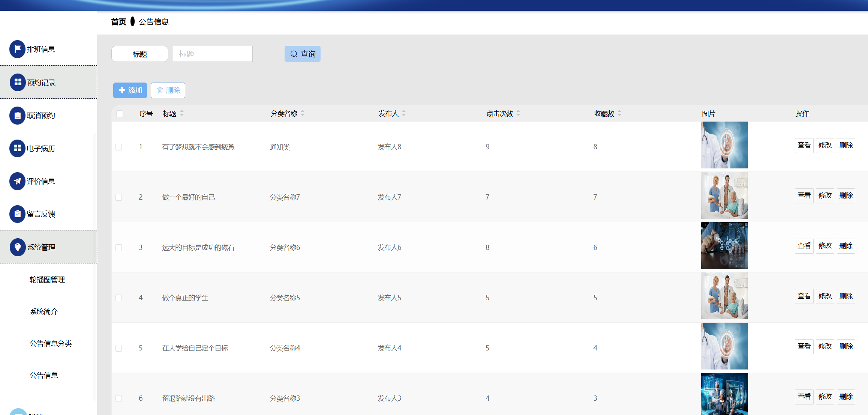Tick the select-all checkbox in table header
This screenshot has height=415, width=868.
(120, 114)
